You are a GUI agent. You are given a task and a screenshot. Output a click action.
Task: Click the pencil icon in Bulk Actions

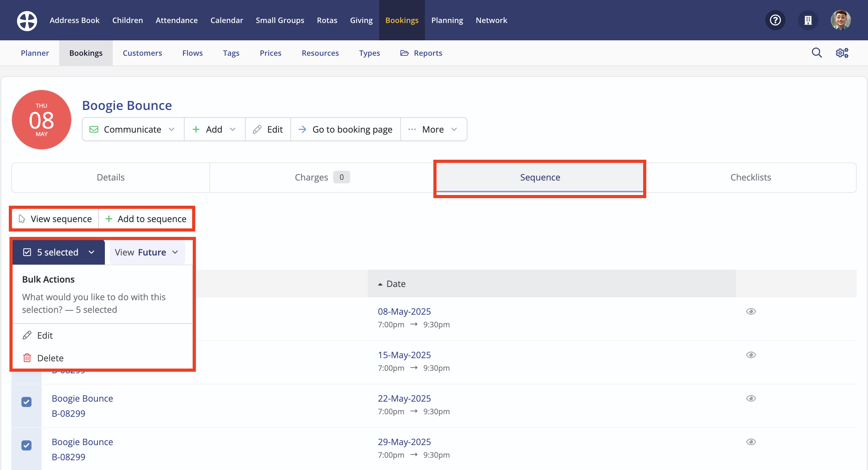click(27, 335)
